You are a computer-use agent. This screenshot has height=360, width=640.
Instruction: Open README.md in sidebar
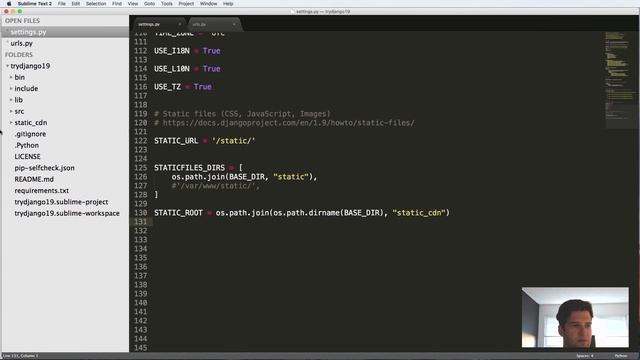click(34, 179)
